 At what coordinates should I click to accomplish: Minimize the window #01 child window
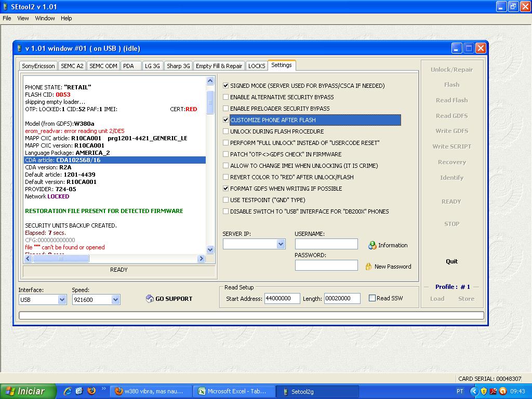[457, 48]
